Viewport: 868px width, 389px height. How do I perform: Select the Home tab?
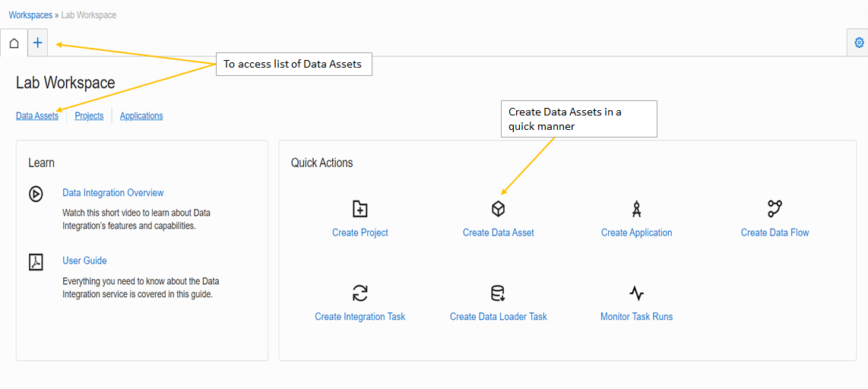pyautogui.click(x=14, y=43)
